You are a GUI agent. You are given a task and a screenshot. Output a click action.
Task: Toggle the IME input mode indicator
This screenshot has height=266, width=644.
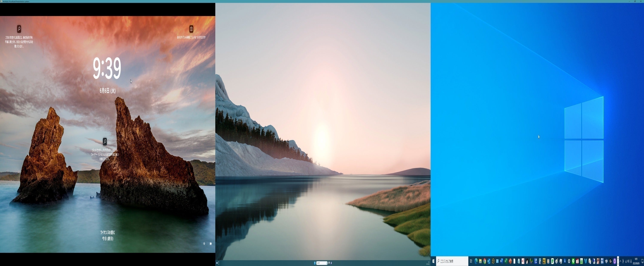pyautogui.click(x=631, y=261)
